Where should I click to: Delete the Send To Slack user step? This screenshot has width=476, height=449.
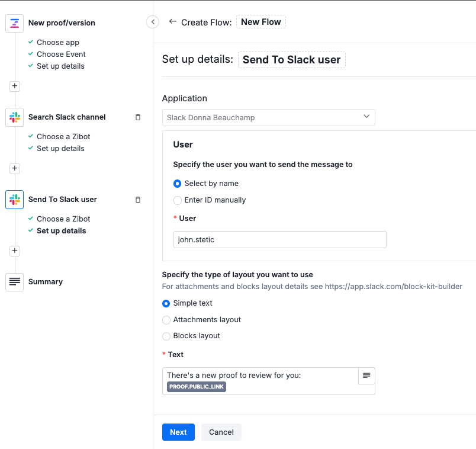138,200
